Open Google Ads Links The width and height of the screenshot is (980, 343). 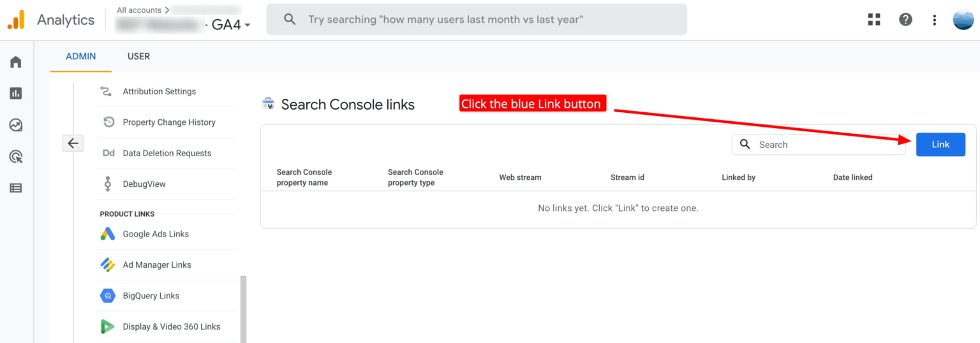click(x=156, y=234)
